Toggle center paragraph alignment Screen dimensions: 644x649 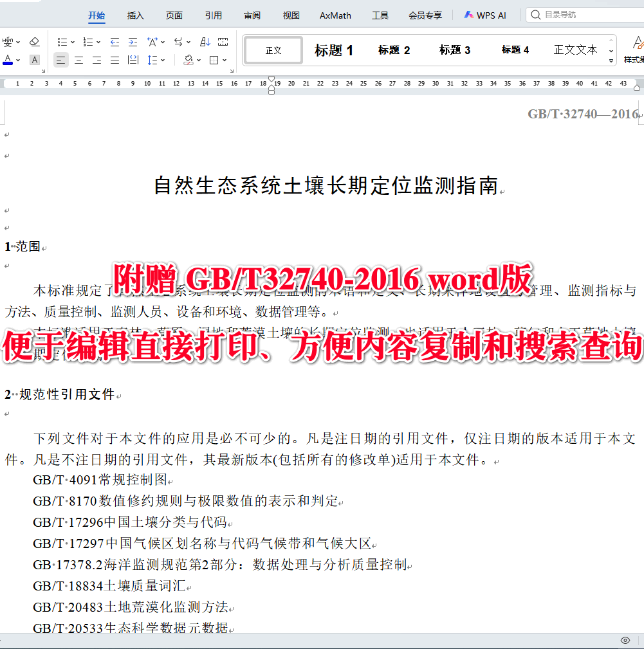pyautogui.click(x=77, y=60)
